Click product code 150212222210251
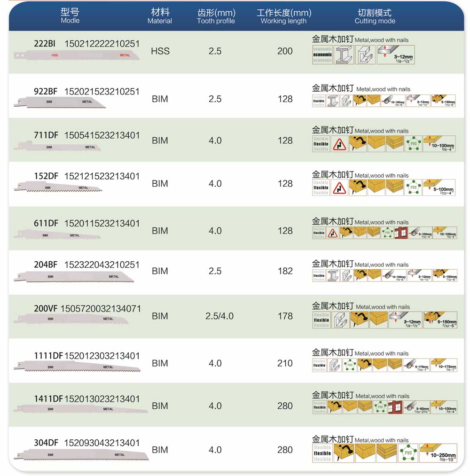The height and width of the screenshot is (476, 470). (102, 44)
